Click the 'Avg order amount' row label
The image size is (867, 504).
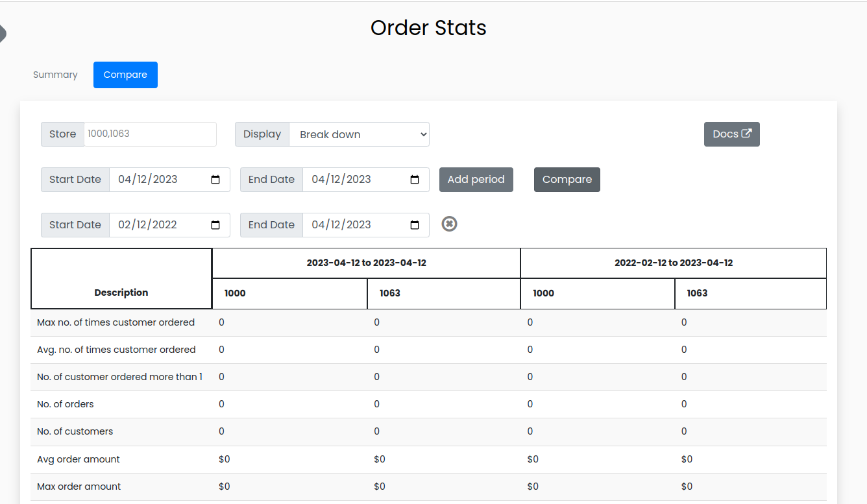coord(79,459)
